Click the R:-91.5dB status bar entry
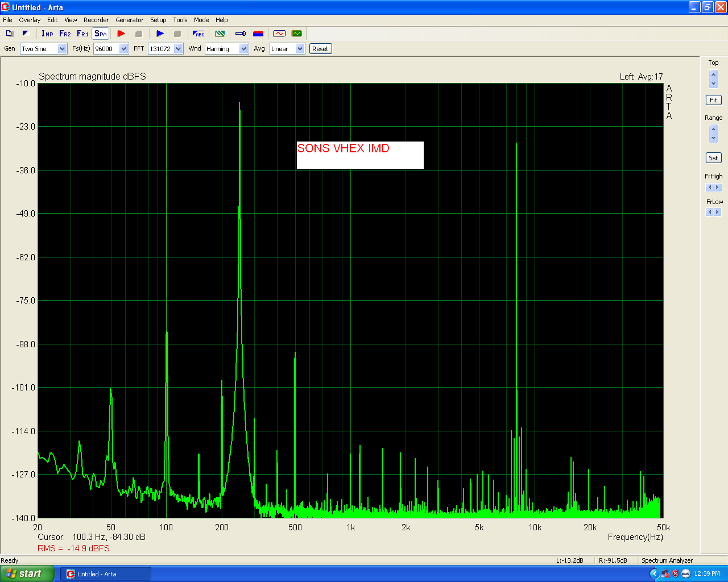 [x=613, y=560]
